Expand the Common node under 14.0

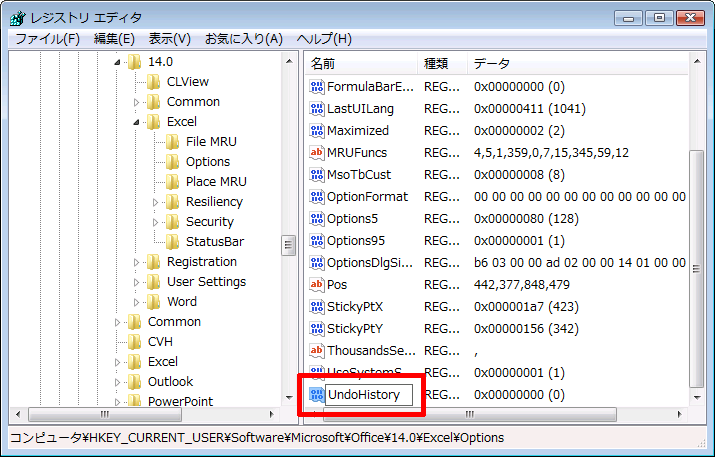tap(136, 102)
